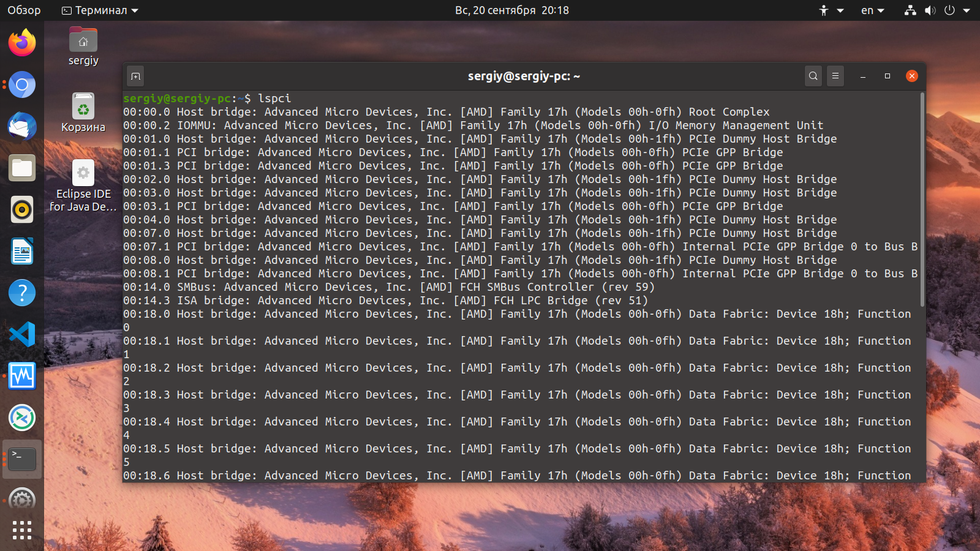Minimize the terminal window
This screenshot has height=551, width=980.
pos(863,76)
